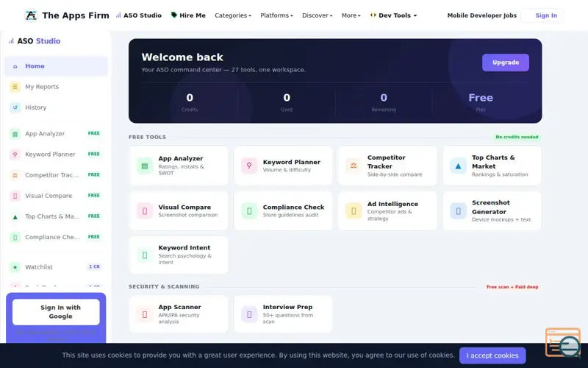Click the Dev Tools code icon
The image size is (588, 368).
coord(373,15)
